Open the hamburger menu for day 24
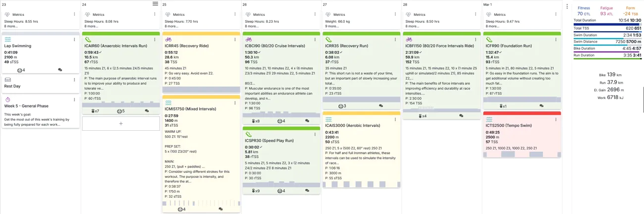 coord(156,4)
